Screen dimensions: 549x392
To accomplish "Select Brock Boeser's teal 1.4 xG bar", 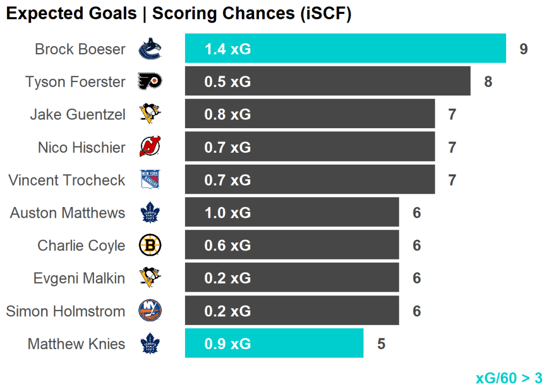I will (x=345, y=49).
